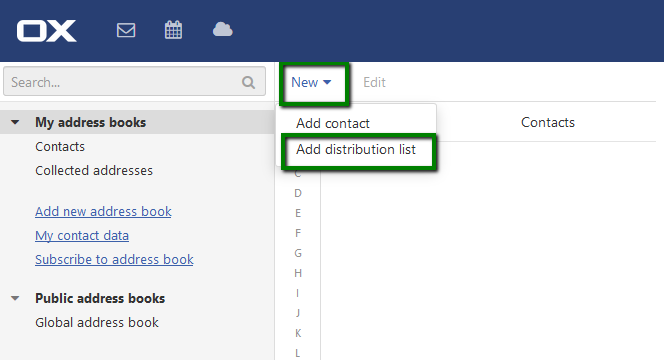Open Add new address book link
The width and height of the screenshot is (664, 360).
[x=103, y=211]
